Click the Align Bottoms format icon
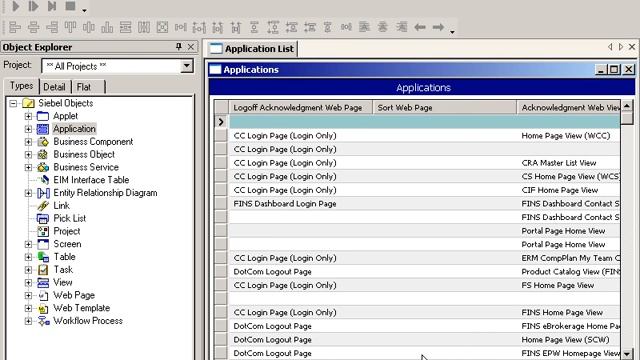The image size is (640, 360). (x=107, y=27)
